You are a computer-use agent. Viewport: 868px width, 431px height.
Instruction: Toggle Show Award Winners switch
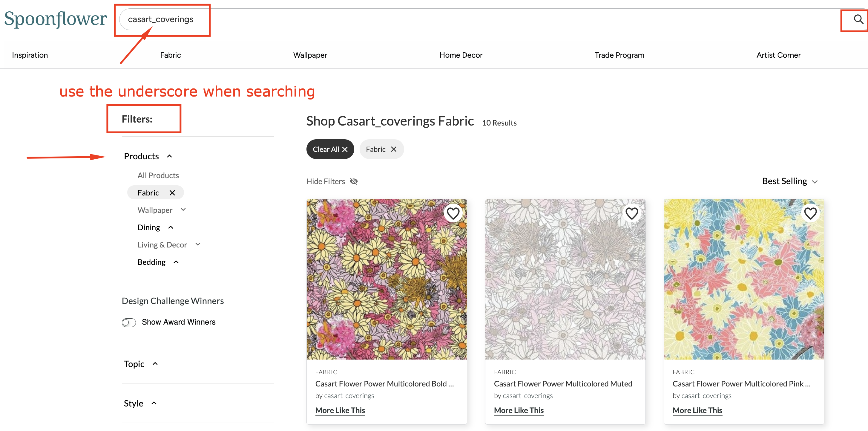point(129,323)
